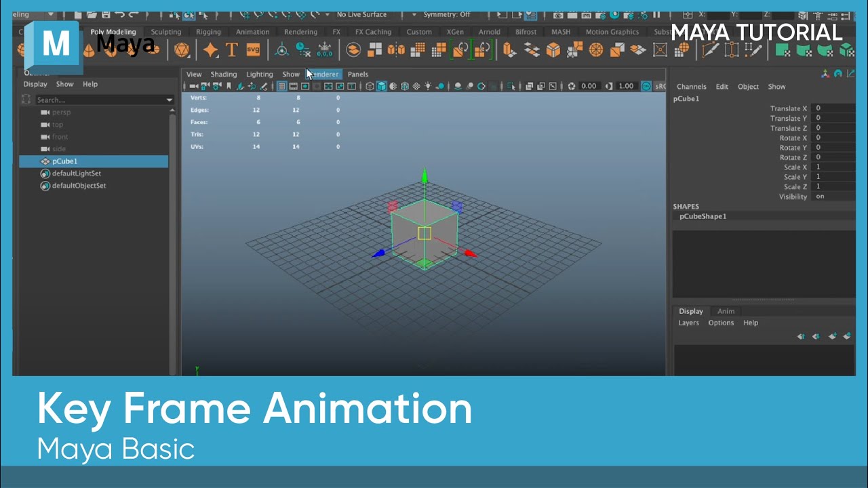Toggle Film Gate in viewport toolbar
Viewport: 868px width, 488px height.
(x=294, y=86)
